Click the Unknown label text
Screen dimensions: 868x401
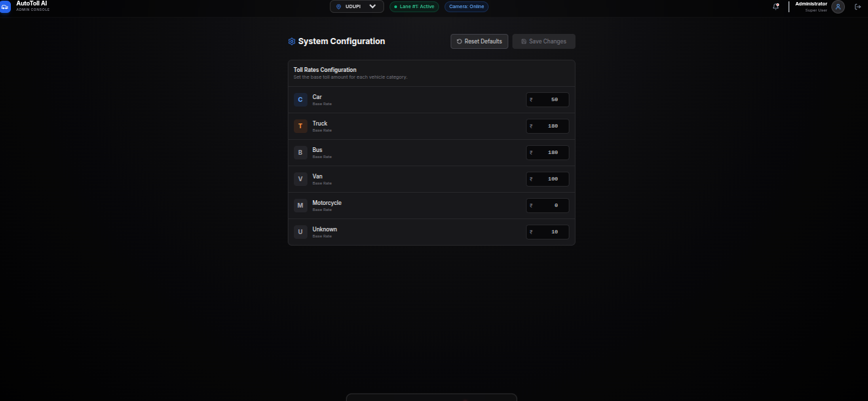pyautogui.click(x=324, y=229)
